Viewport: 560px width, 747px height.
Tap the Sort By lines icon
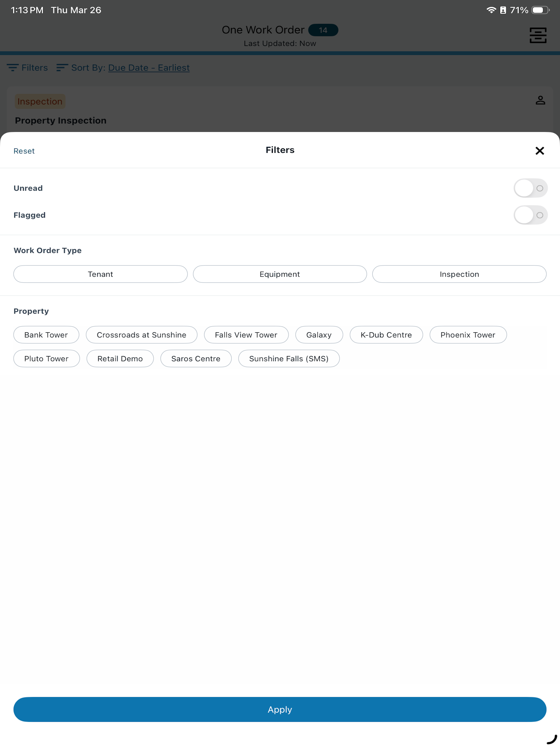[62, 68]
